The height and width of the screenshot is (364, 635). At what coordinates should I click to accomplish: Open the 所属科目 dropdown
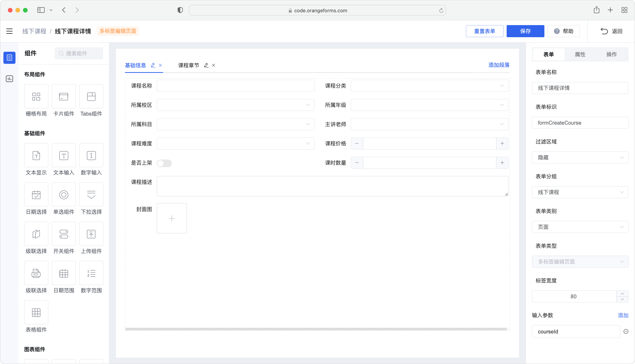(x=235, y=124)
